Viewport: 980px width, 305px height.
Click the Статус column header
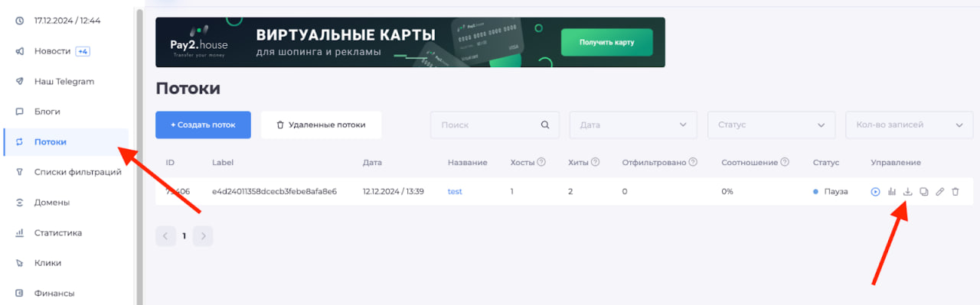[826, 162]
